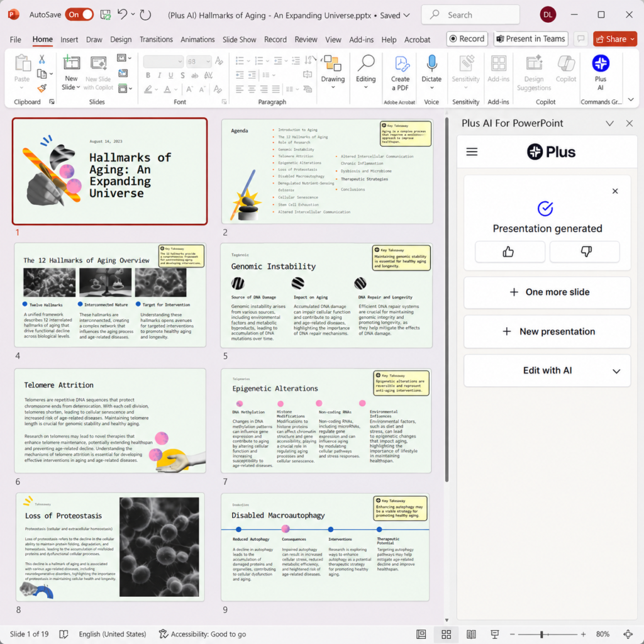Open the Section dropdown
The height and width of the screenshot is (644, 644).
(125, 88)
